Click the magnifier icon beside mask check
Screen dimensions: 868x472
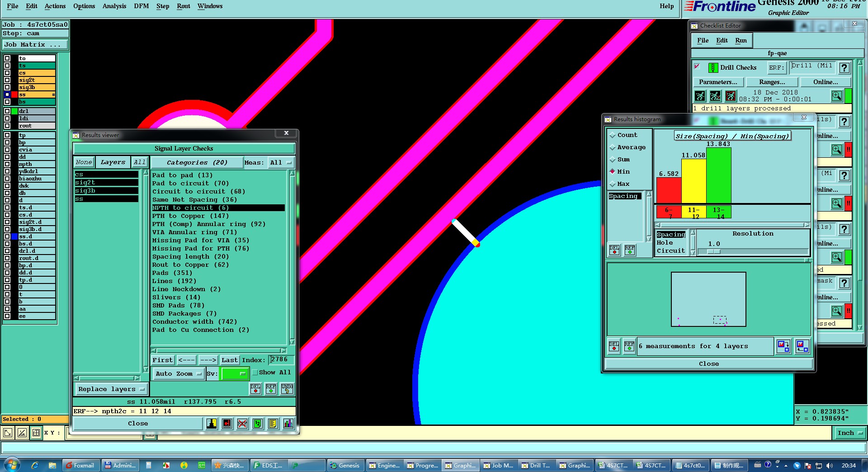tap(837, 311)
